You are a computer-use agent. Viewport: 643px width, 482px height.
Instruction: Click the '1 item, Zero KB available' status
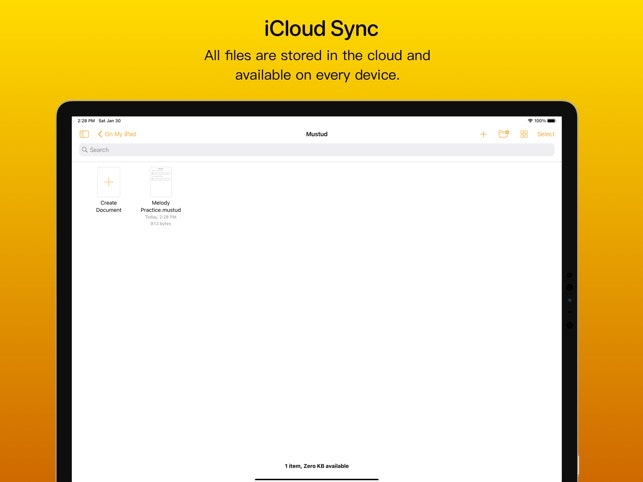point(317,466)
